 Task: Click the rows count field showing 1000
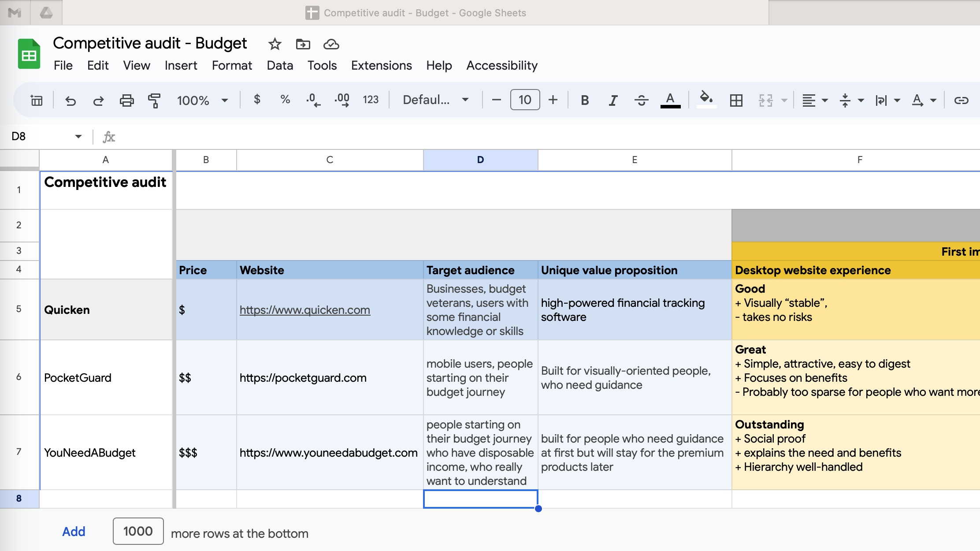point(138,531)
